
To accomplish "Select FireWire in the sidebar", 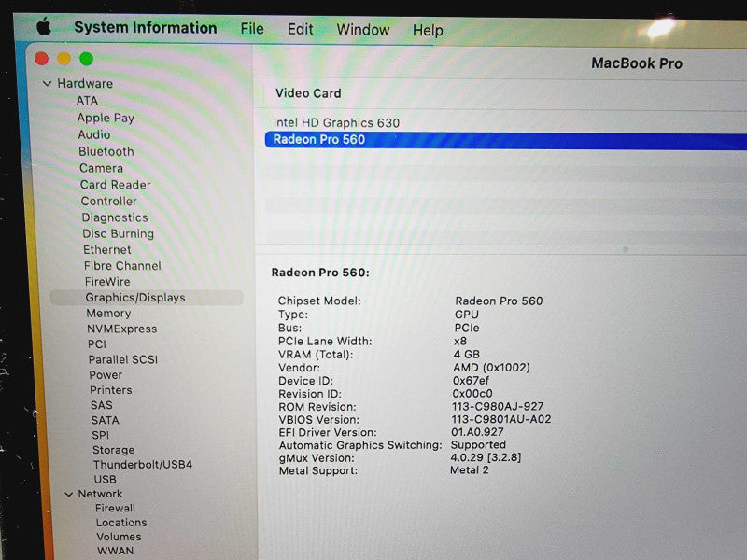I will tap(107, 282).
